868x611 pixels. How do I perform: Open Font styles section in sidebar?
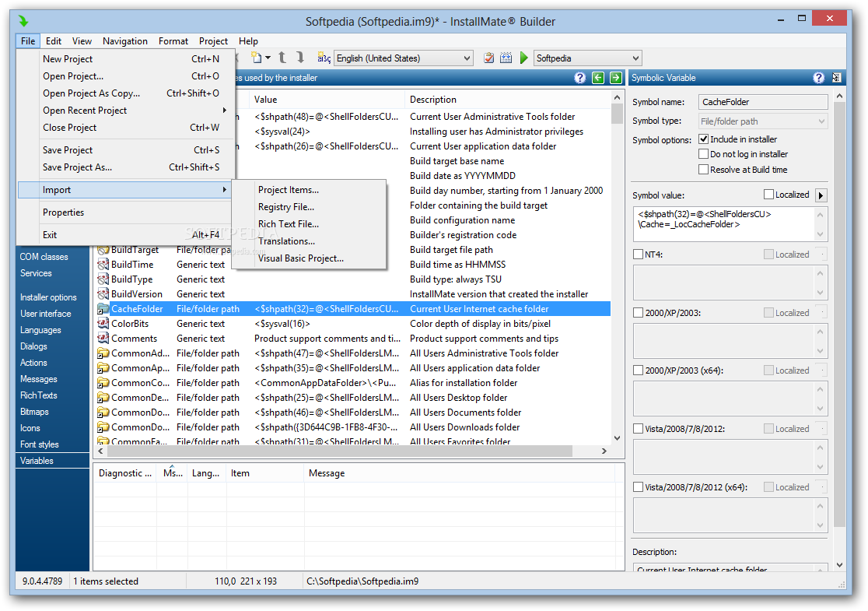pyautogui.click(x=40, y=444)
